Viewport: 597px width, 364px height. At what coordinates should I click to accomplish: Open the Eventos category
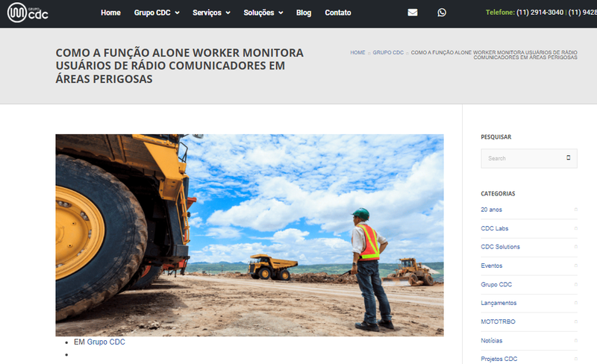[492, 266]
